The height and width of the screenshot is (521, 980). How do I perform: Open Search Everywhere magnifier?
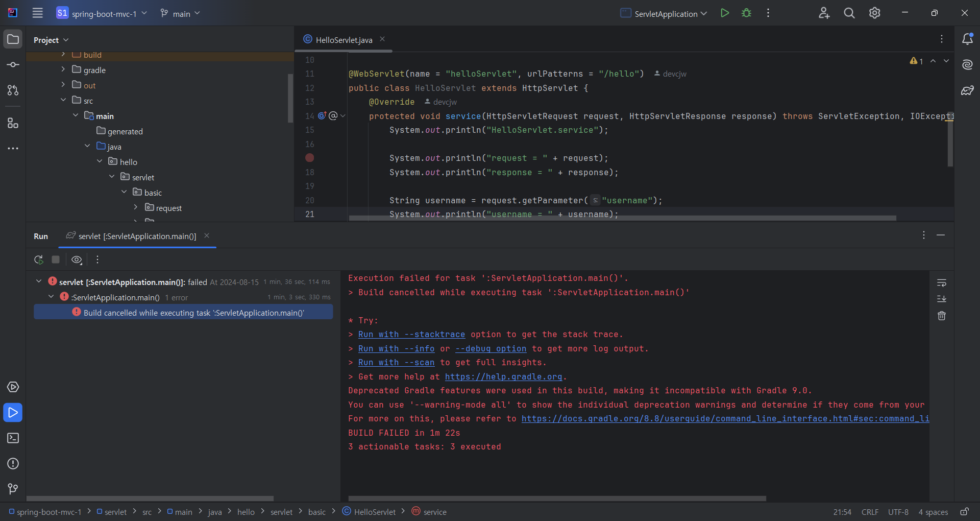[849, 13]
